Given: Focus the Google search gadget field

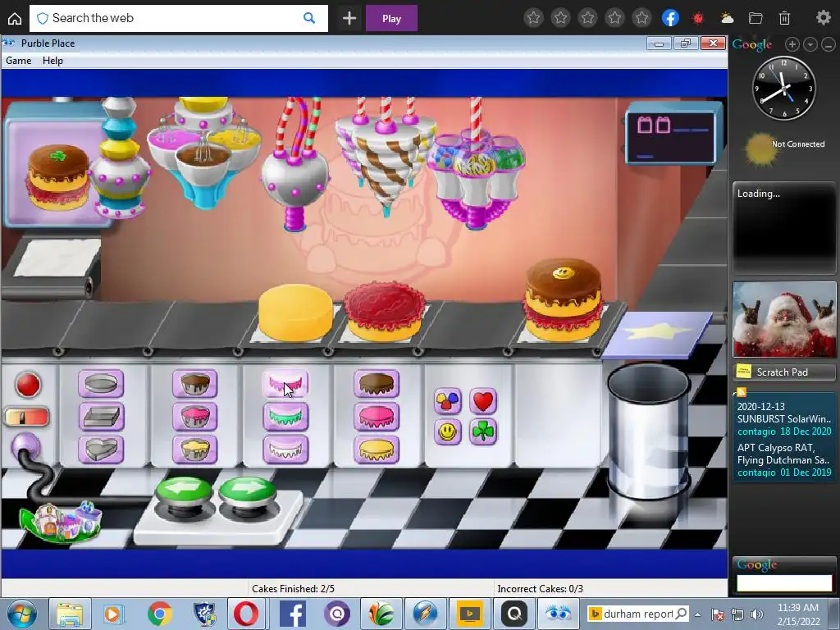Looking at the screenshot, I should (x=784, y=583).
